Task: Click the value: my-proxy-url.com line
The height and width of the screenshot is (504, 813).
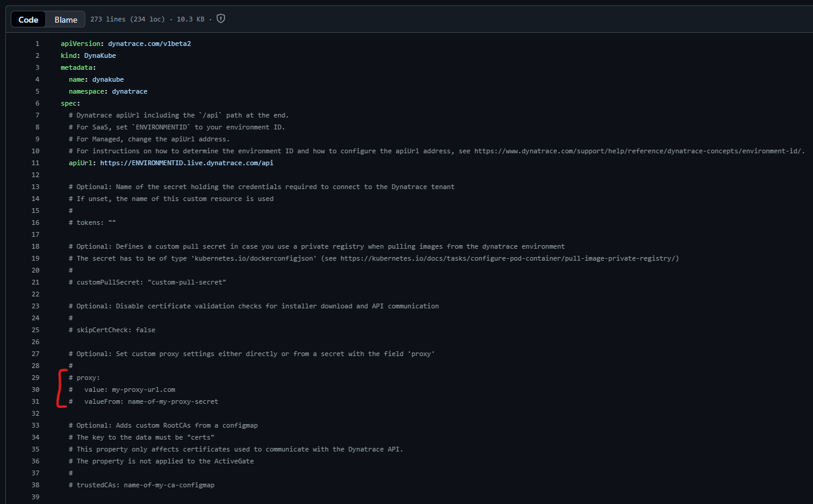Action: pyautogui.click(x=122, y=389)
